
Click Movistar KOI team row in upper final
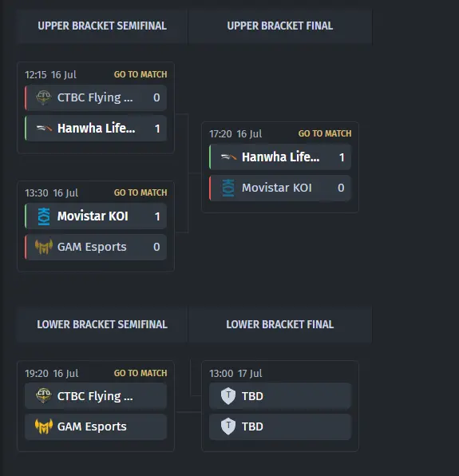[x=280, y=188]
